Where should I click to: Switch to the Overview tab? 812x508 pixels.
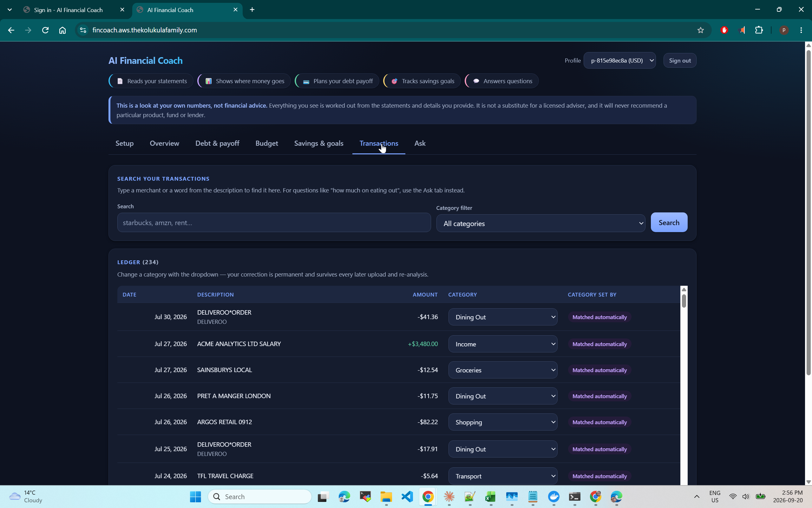coord(164,144)
